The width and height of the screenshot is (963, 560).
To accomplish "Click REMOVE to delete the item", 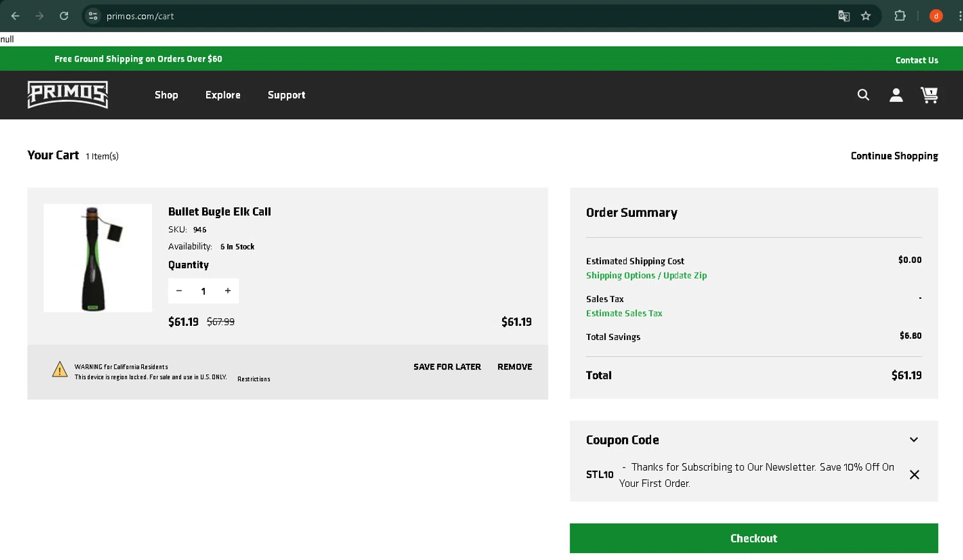I will click(515, 367).
